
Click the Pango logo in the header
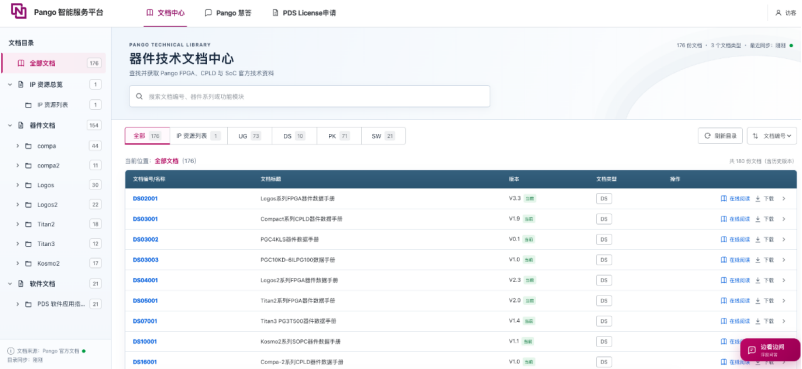click(x=19, y=11)
